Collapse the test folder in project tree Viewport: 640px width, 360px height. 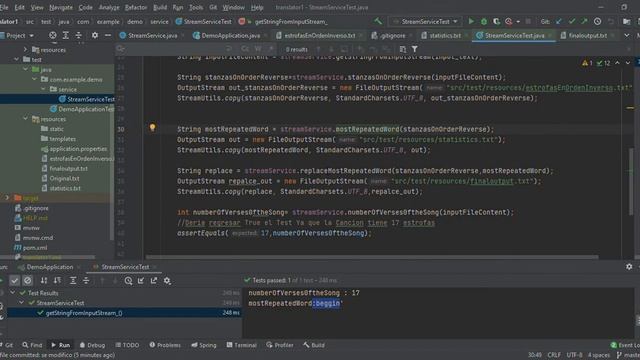tap(17, 60)
